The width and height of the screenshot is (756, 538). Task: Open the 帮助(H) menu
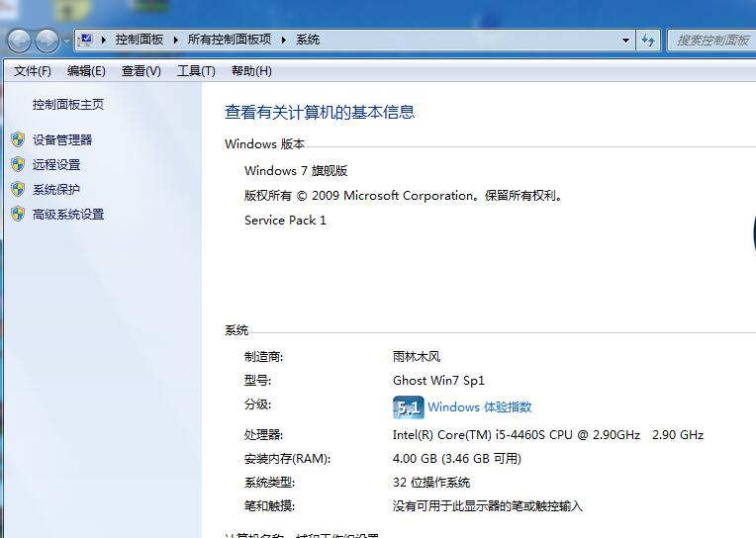(x=251, y=71)
